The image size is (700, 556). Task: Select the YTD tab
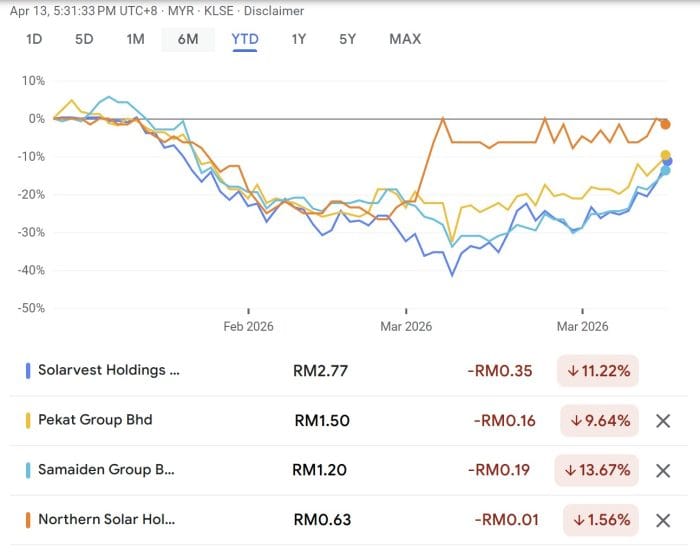(x=244, y=39)
